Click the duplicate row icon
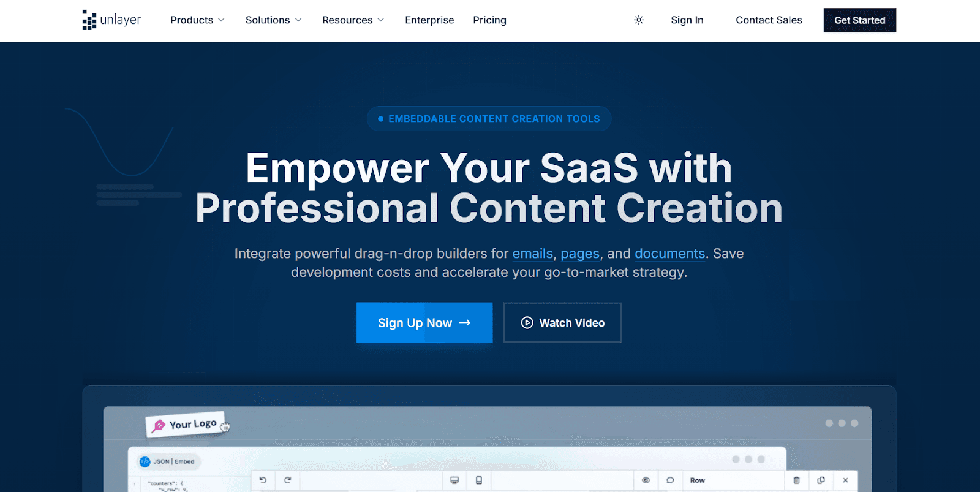980x492 pixels. coord(821,480)
